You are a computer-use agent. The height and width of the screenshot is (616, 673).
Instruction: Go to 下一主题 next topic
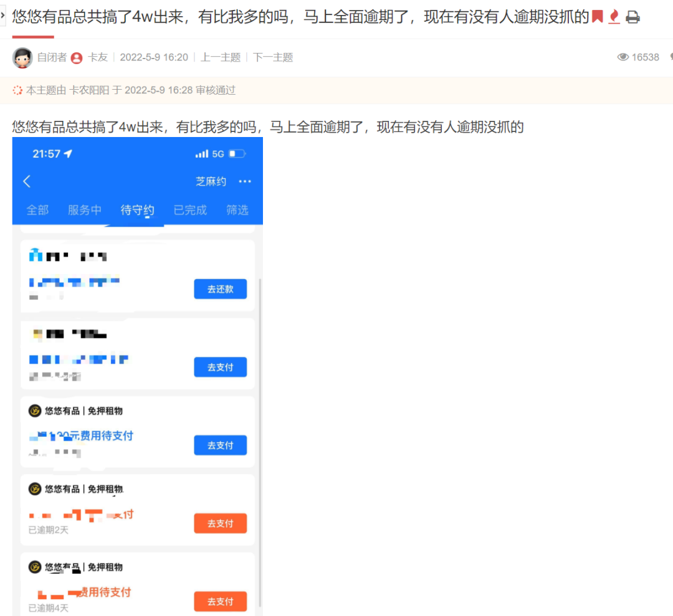coord(272,57)
